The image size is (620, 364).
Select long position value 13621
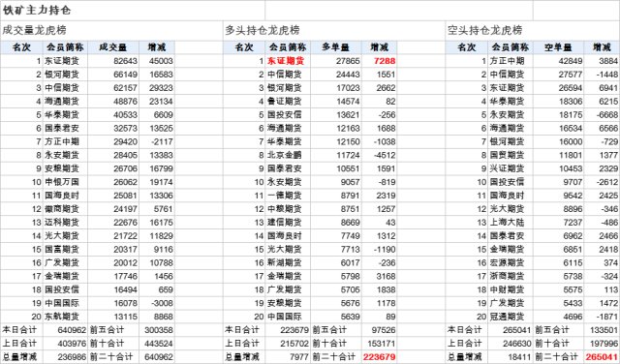coord(348,114)
